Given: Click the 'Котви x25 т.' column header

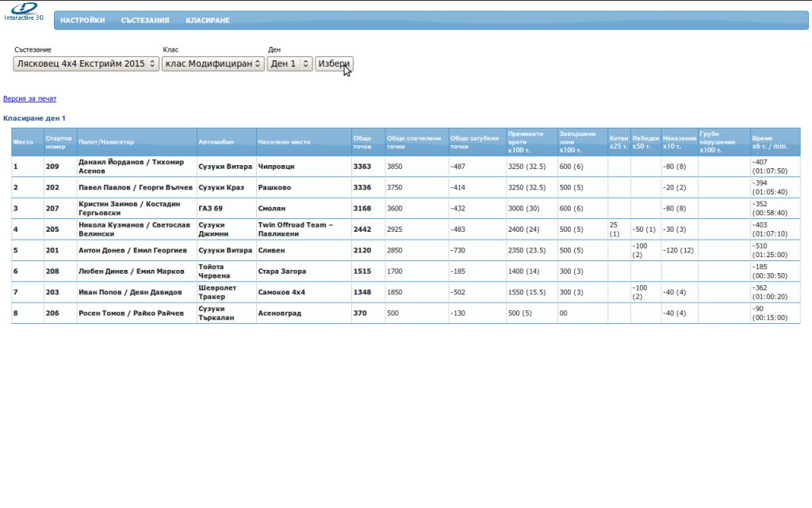Looking at the screenshot, I should click(x=619, y=142).
